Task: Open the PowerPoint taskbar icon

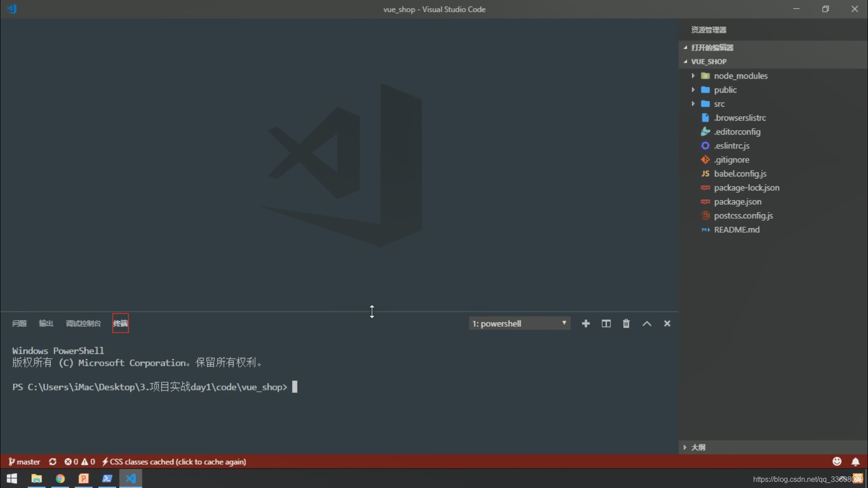Action: pos(84,479)
